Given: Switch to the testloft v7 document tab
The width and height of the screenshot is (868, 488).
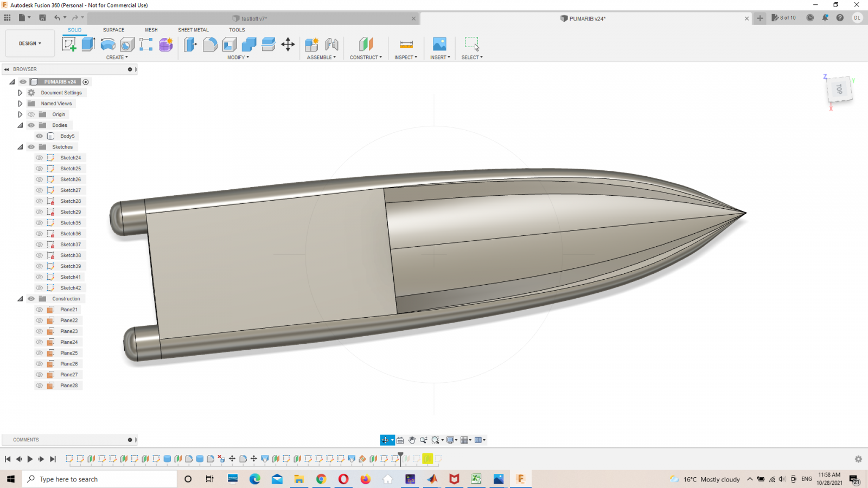Looking at the screenshot, I should tap(253, 18).
